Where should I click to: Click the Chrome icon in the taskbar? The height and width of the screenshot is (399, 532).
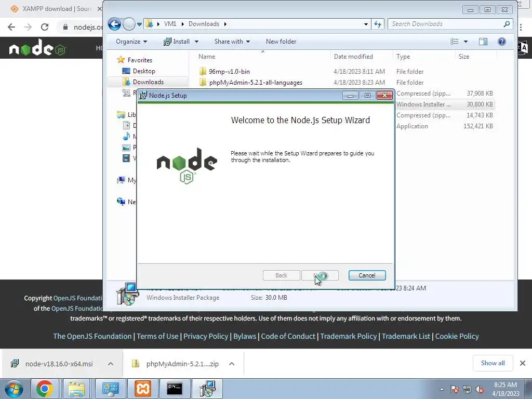(x=45, y=389)
